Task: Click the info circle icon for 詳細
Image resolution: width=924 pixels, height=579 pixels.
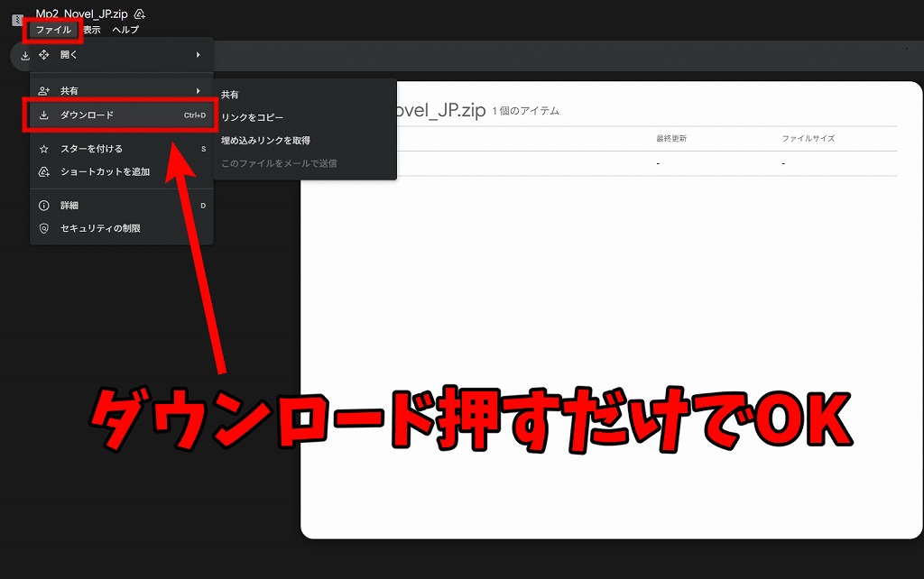Action: 44,206
